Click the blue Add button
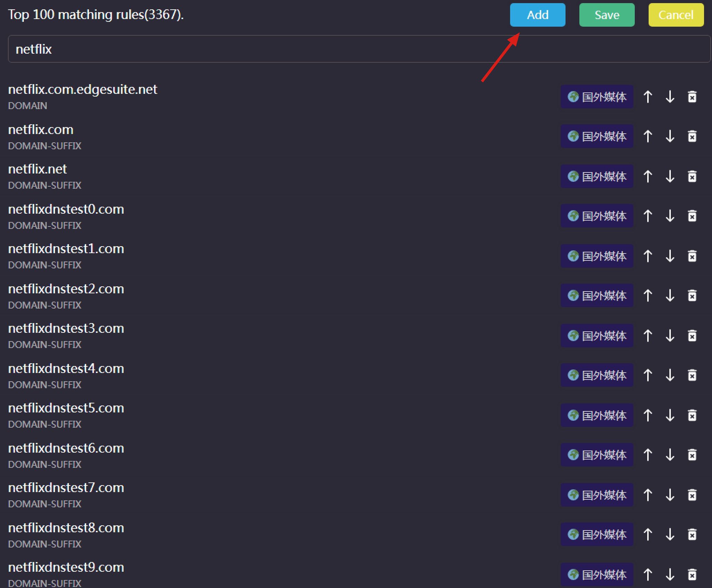The image size is (712, 588). tap(537, 15)
